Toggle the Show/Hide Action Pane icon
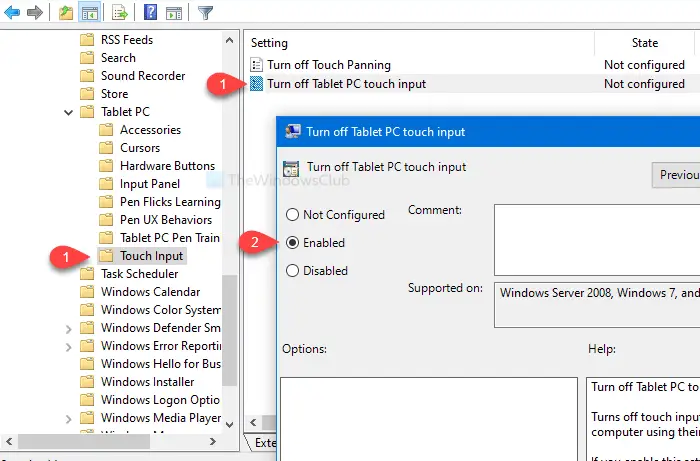700x461 pixels. click(x=174, y=12)
